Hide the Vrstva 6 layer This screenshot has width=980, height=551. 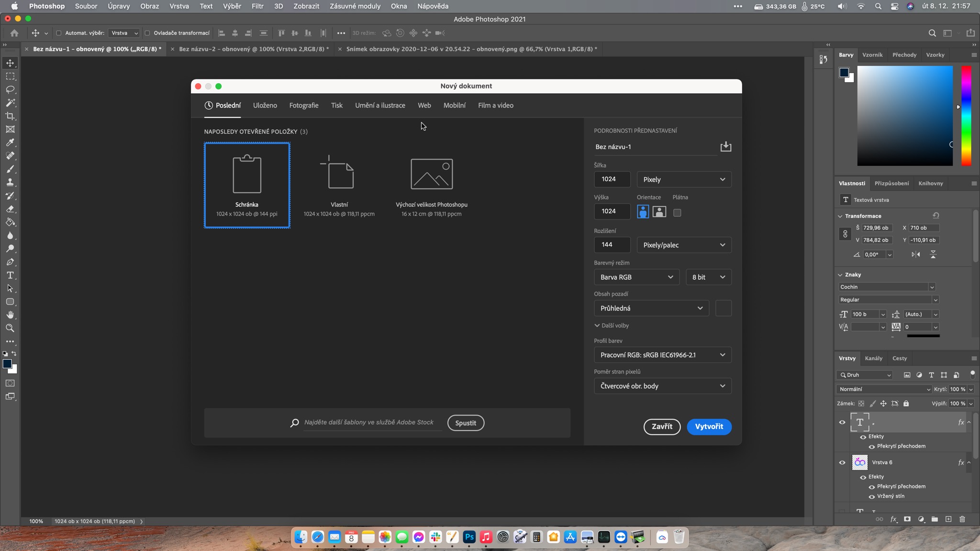pyautogui.click(x=842, y=463)
